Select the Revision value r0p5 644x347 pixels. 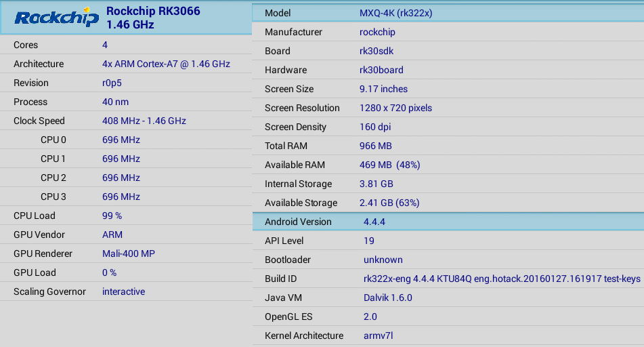112,83
